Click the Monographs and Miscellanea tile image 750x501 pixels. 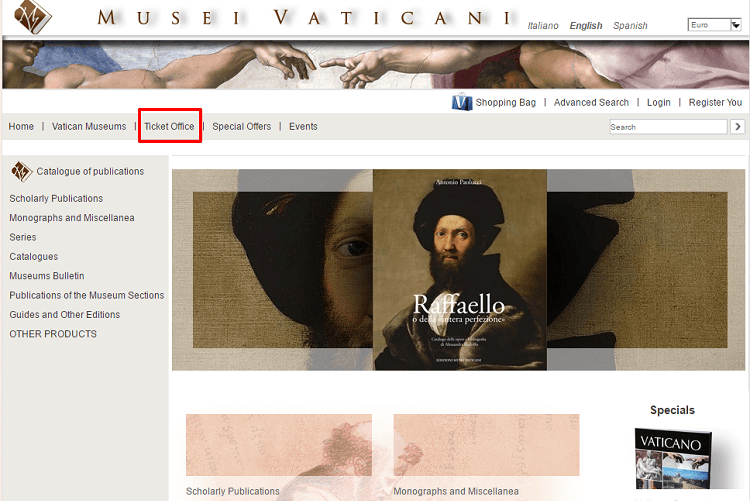tap(486, 445)
